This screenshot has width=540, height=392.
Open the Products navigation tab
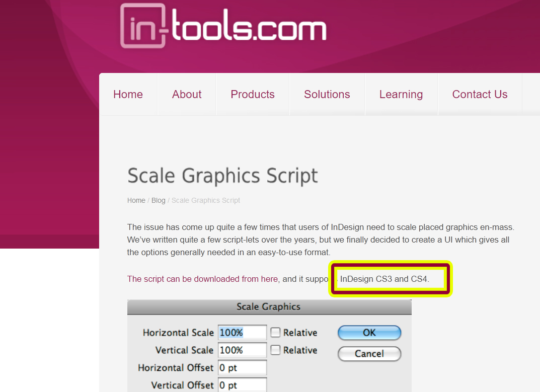pos(253,95)
